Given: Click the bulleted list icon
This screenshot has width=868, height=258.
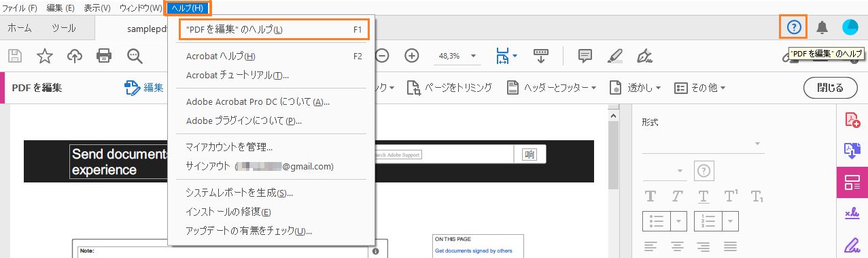Looking at the screenshot, I should [657, 221].
